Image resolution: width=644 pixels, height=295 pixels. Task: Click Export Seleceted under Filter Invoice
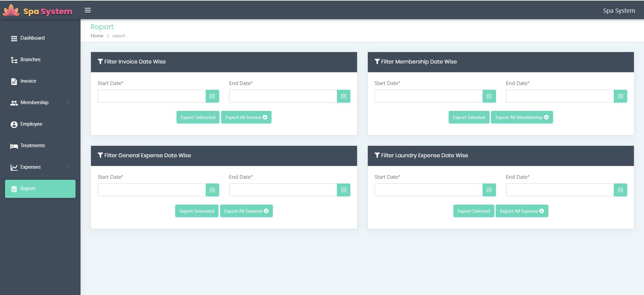coord(198,117)
